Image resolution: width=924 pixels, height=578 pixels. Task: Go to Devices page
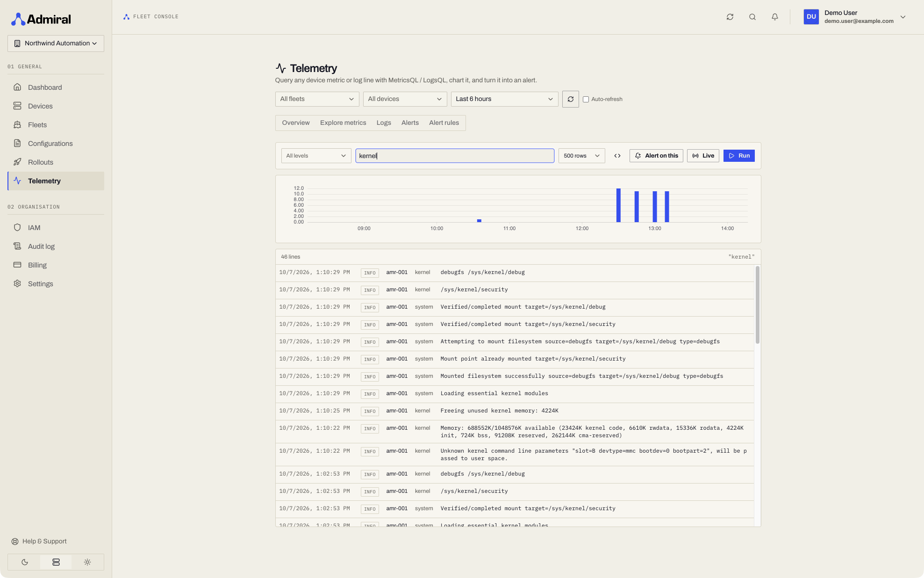point(56,106)
